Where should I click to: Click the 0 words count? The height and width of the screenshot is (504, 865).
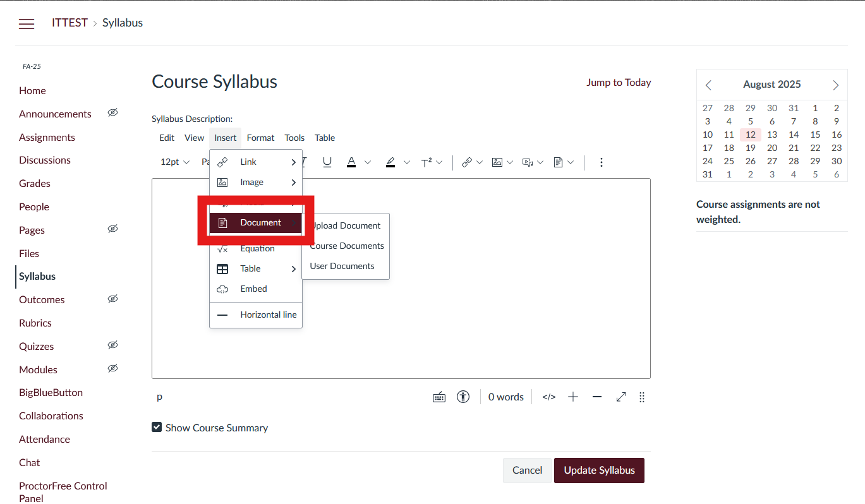coord(506,397)
